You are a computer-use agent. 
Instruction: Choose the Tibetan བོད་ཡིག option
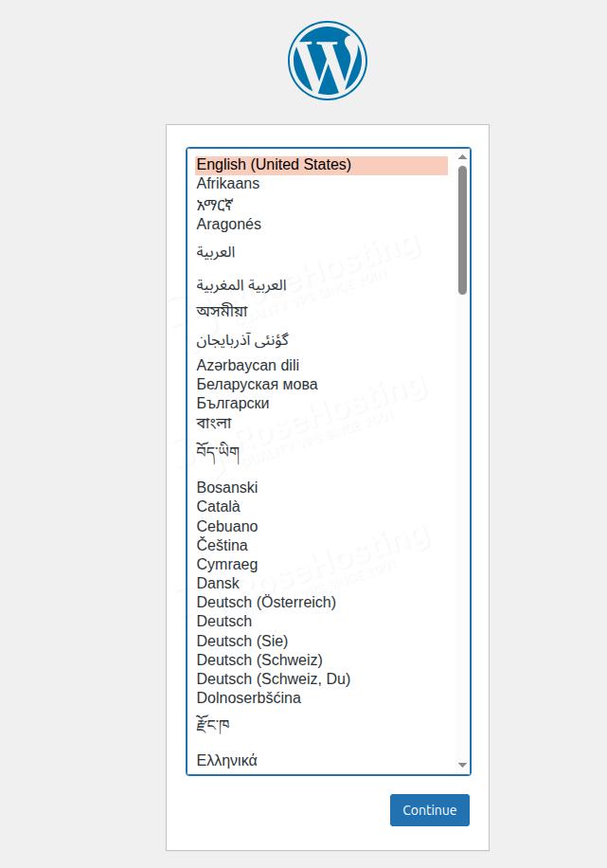tap(322, 453)
